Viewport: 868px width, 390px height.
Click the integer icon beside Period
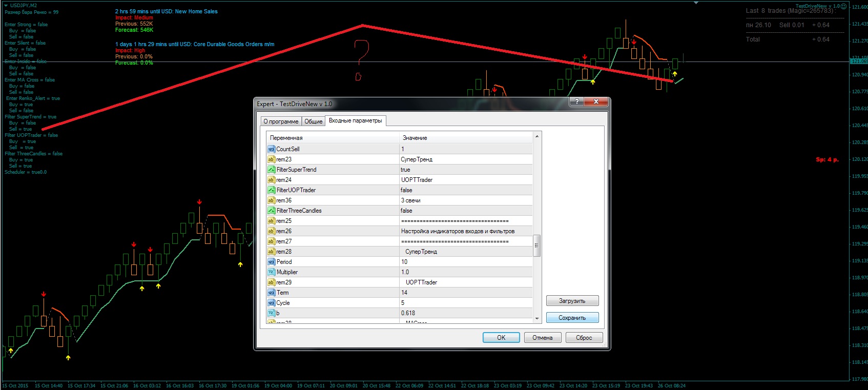coord(271,262)
